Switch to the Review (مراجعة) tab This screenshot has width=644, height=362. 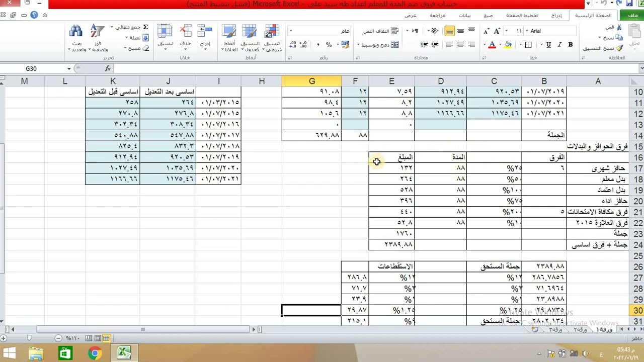(437, 16)
